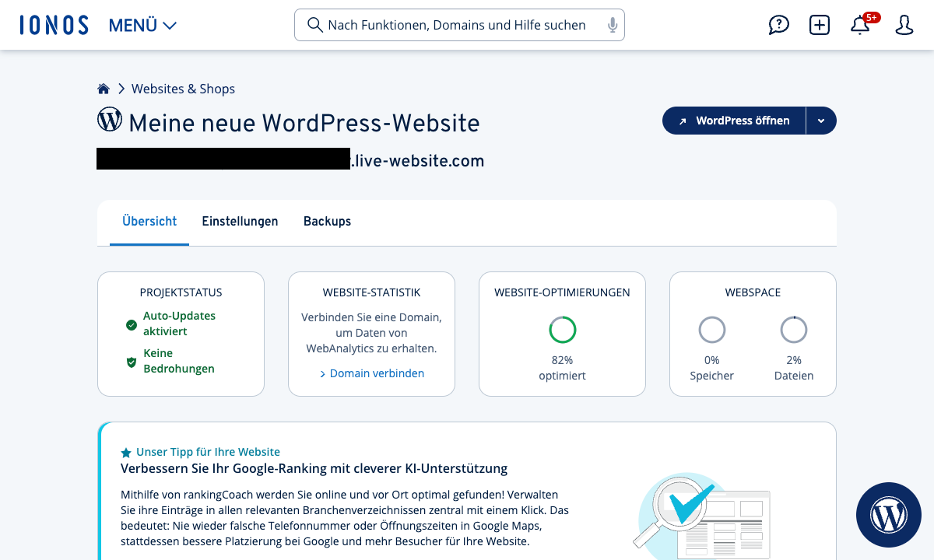This screenshot has width=934, height=560.
Task: Click the WEBSITE-OPTIMIERUNGEN card heading
Action: click(562, 292)
